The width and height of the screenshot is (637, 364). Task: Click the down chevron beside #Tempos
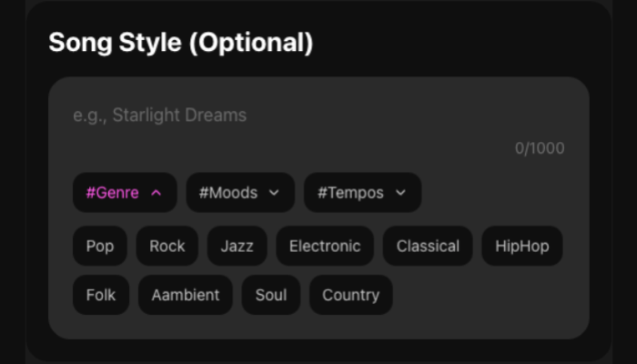(400, 193)
